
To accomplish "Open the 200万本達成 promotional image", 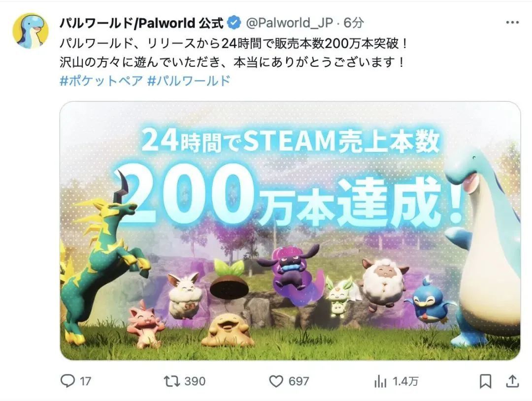I will [x=290, y=230].
